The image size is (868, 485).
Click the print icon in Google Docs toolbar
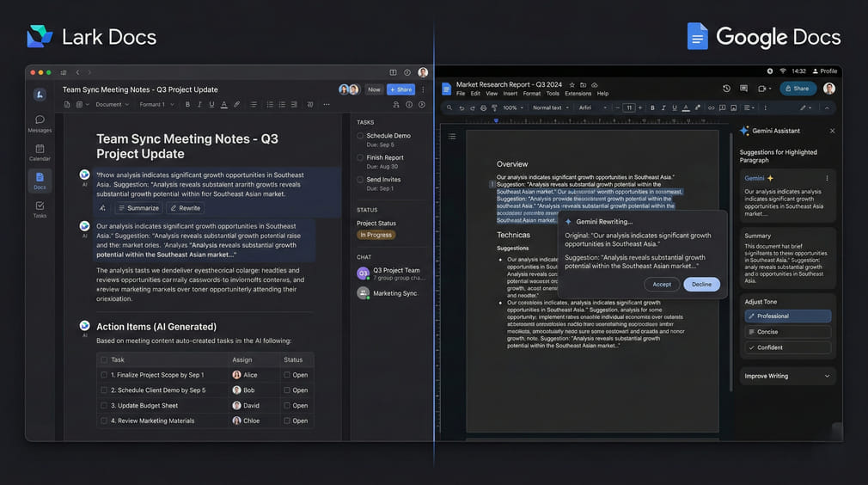(483, 108)
